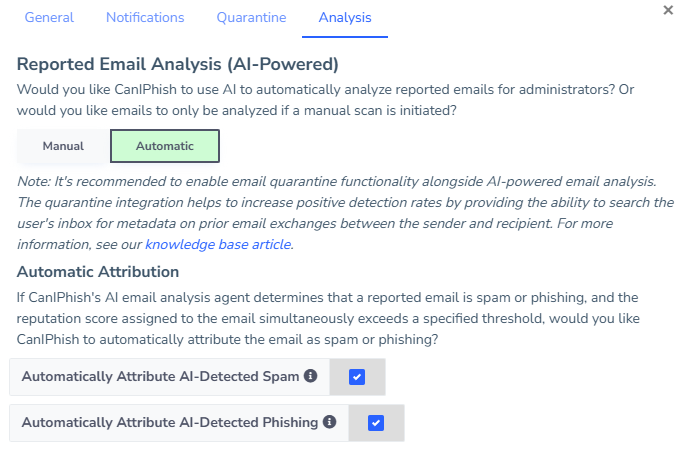This screenshot has height=449, width=684.
Task: Click the info icon beside AI-Detected Spam
Action: tap(311, 376)
